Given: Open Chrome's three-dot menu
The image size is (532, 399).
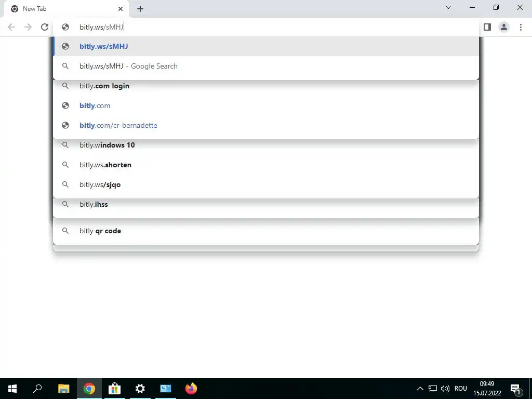Looking at the screenshot, I should coord(521,27).
